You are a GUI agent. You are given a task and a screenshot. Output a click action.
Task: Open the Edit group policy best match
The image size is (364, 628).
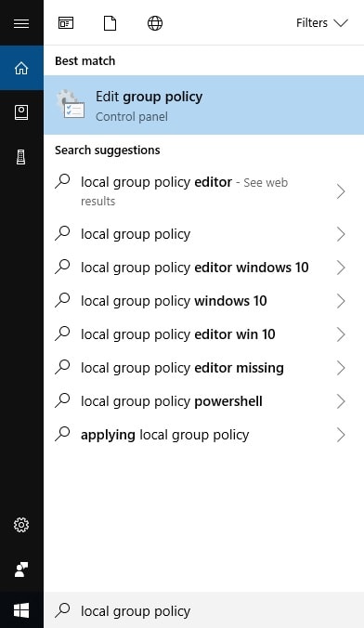[x=204, y=105]
